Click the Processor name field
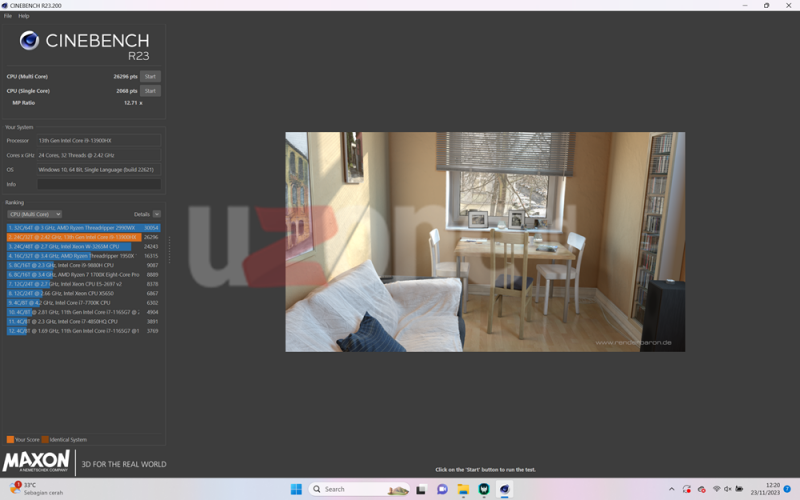 99,140
